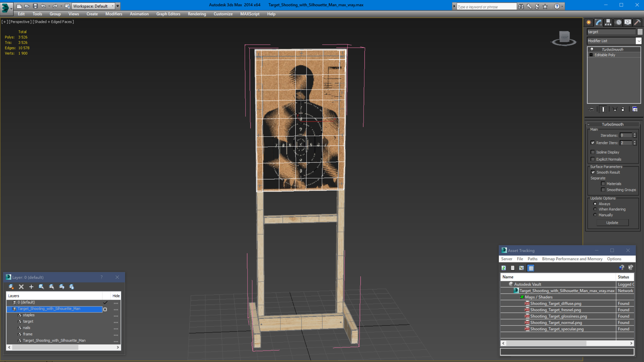This screenshot has width=644, height=362.
Task: Select the staples object in Layers list
Action: [29, 315]
